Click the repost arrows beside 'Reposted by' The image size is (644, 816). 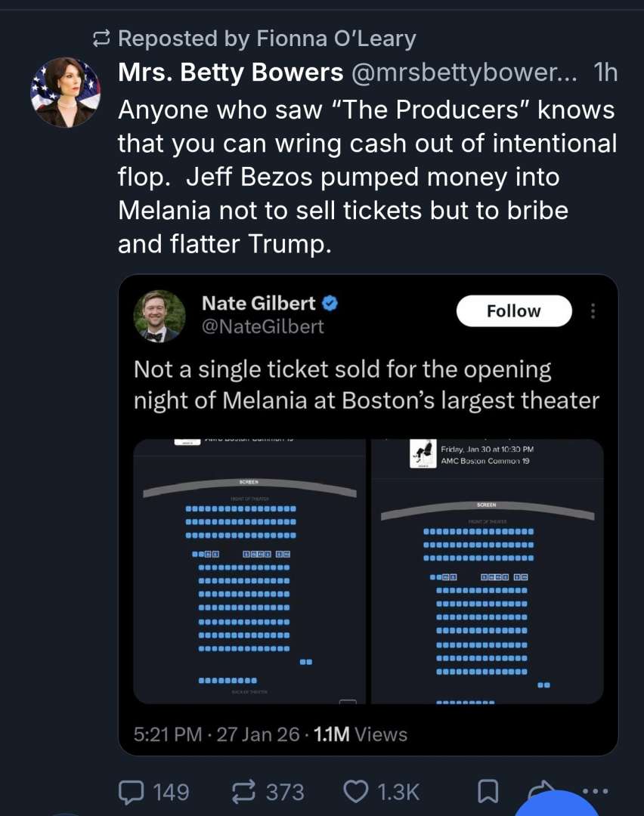tap(101, 38)
